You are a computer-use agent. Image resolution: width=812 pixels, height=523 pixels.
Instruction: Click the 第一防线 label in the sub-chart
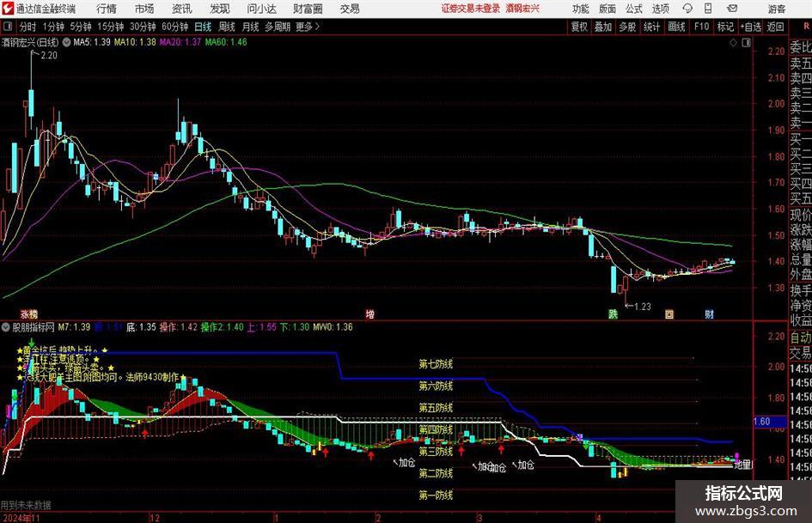[436, 496]
